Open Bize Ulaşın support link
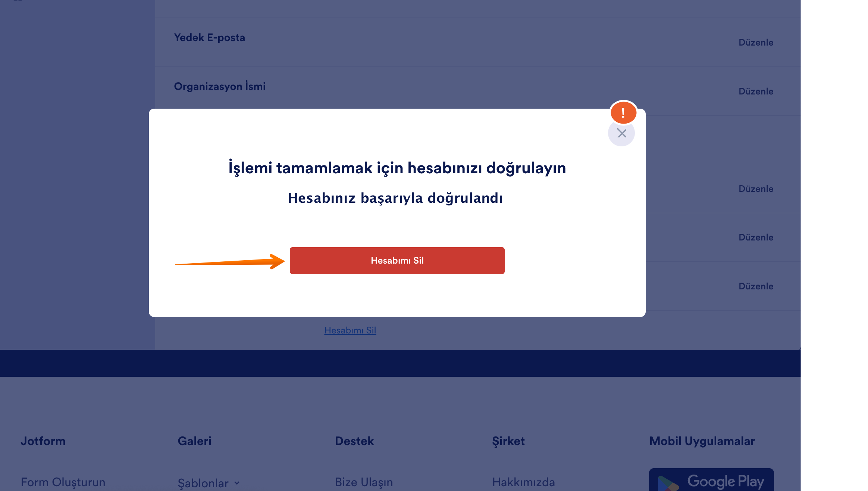Viewport: 868px width, 491px height. [x=364, y=482]
